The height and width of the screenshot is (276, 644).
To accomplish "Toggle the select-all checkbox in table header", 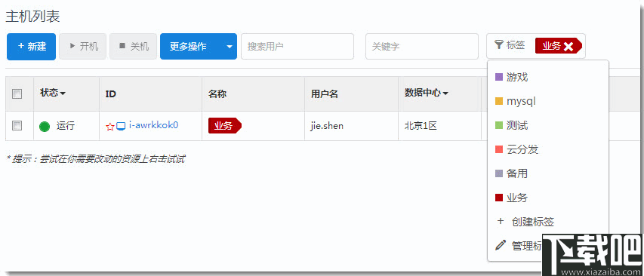I will tap(17, 94).
